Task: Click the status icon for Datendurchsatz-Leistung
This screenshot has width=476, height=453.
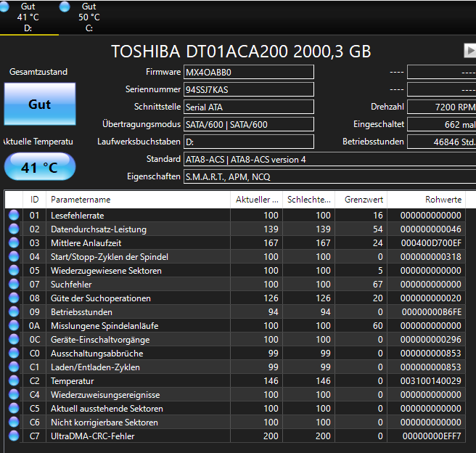Action: point(14,229)
